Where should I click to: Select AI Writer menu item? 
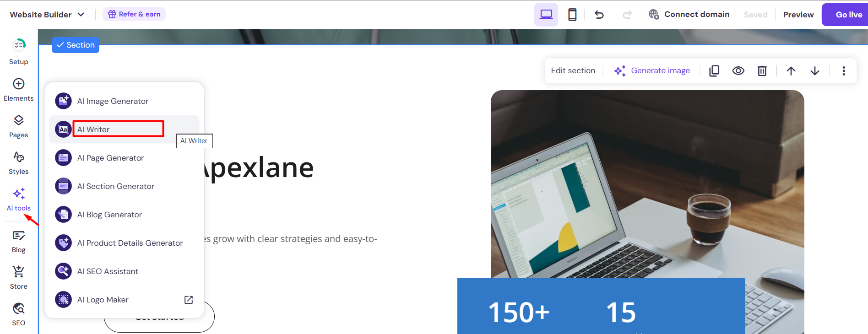[x=124, y=129]
